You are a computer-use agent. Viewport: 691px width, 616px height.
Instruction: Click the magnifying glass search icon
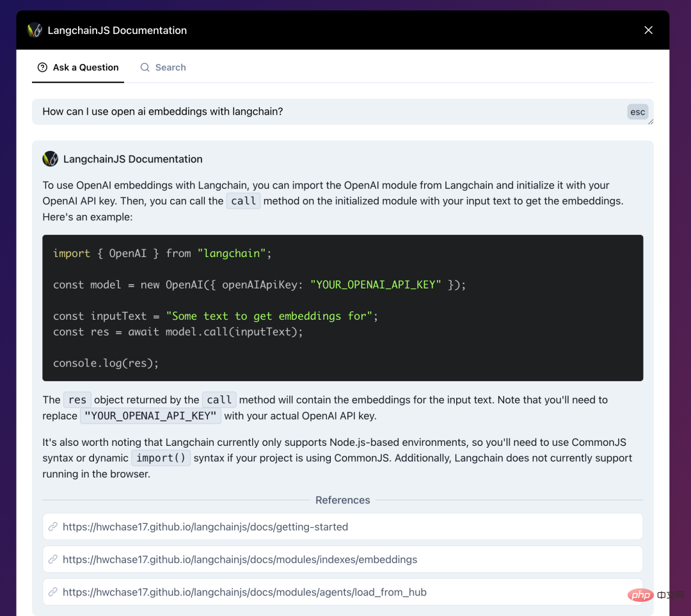145,67
